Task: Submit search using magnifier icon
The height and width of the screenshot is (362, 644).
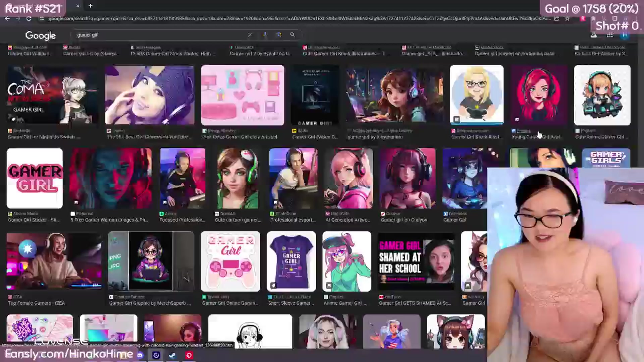Action: pyautogui.click(x=292, y=35)
